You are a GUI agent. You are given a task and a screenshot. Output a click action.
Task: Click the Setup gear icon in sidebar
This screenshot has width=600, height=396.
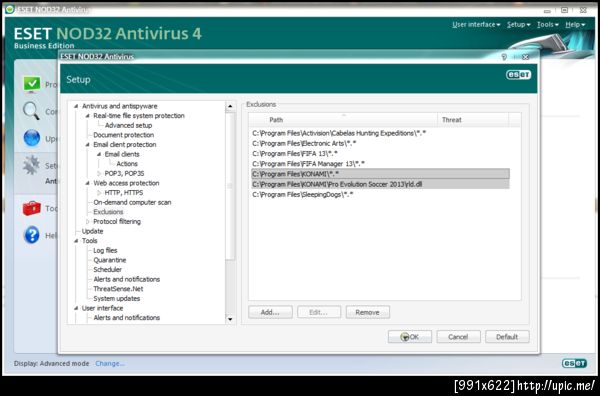(31, 165)
